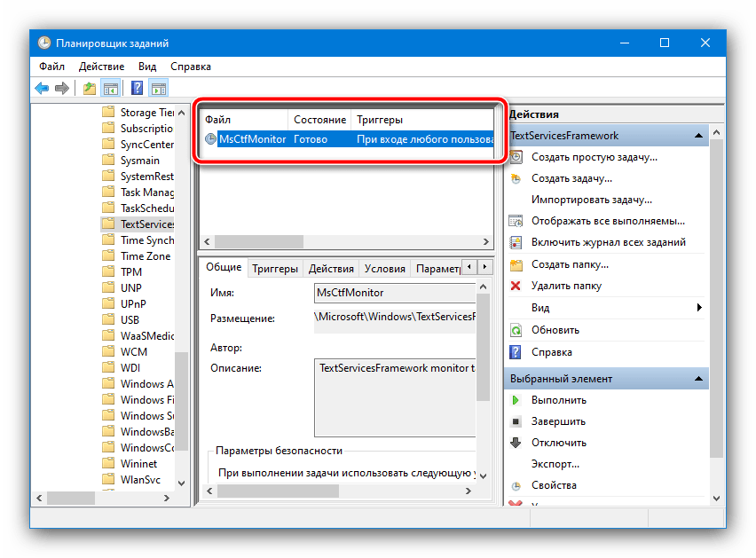This screenshot has height=558, width=756.
Task: Click the task list horizontal scrollbar right arrow
Action: [486, 242]
